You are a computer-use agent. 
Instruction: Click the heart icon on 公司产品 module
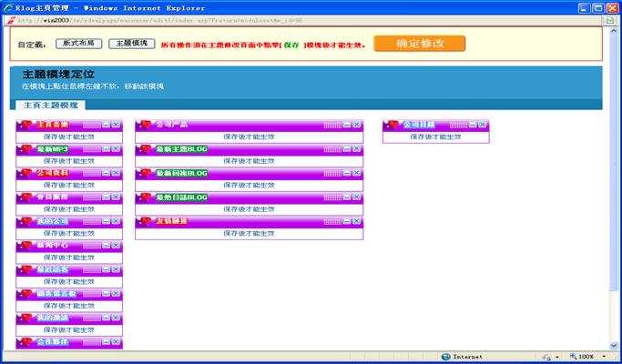coord(144,125)
